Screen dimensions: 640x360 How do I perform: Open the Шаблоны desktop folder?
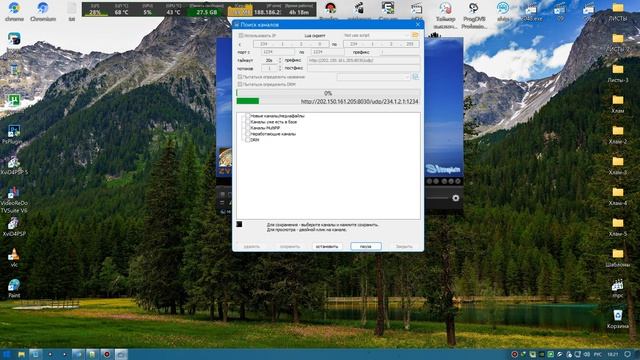pos(618,258)
